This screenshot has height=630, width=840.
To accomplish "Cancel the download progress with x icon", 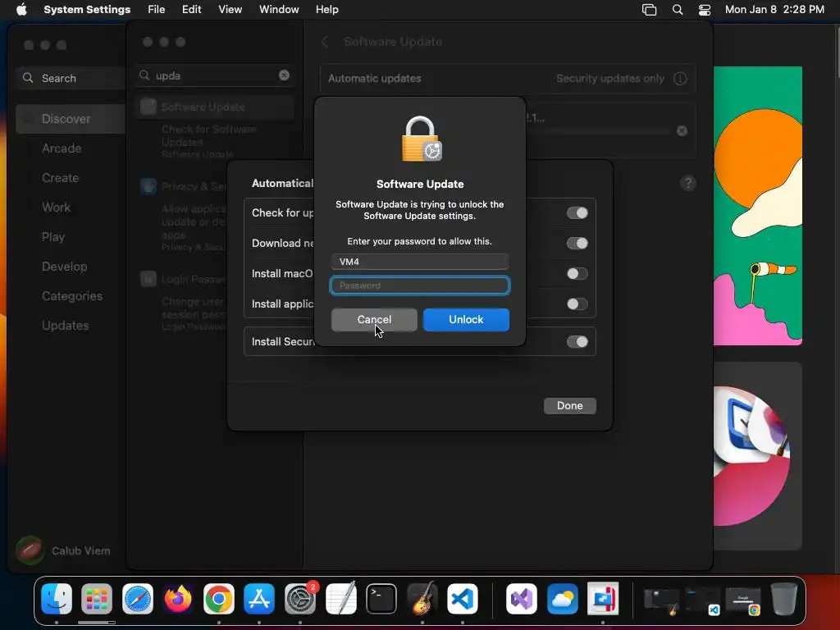I will (682, 130).
